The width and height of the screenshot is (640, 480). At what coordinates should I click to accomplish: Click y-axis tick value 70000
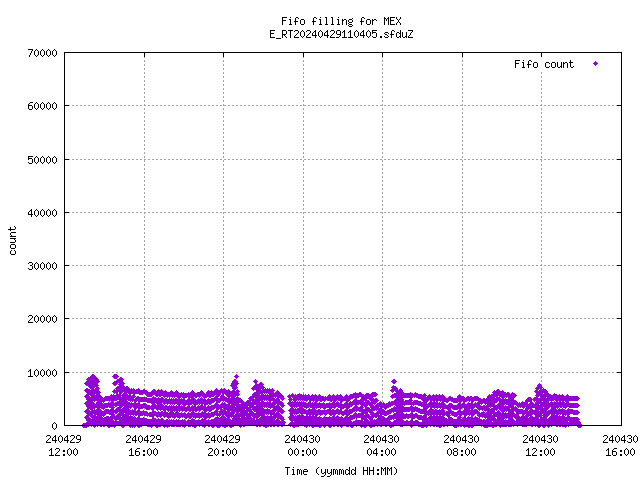[x=42, y=53]
